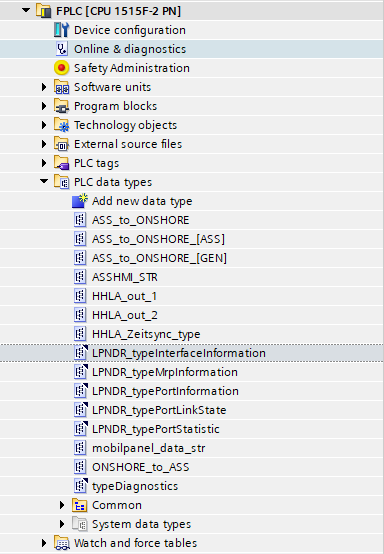Click the Program blocks folder icon
The image size is (384, 554).
61,106
